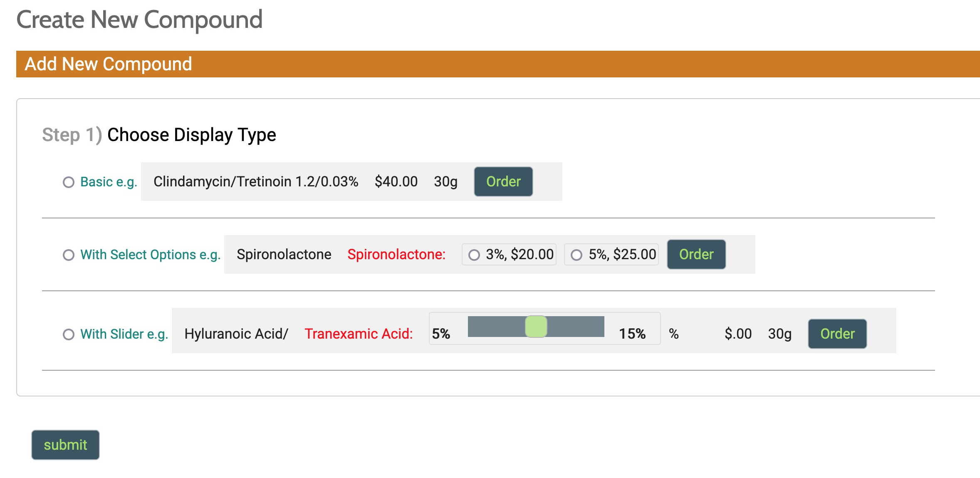Select the Basic display type radio button
The width and height of the screenshot is (980, 478).
click(69, 182)
